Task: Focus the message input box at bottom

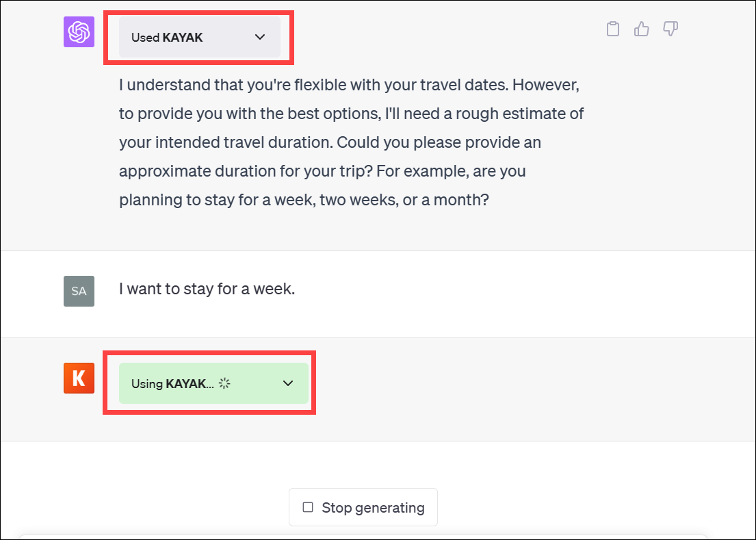Action: pyautogui.click(x=363, y=537)
